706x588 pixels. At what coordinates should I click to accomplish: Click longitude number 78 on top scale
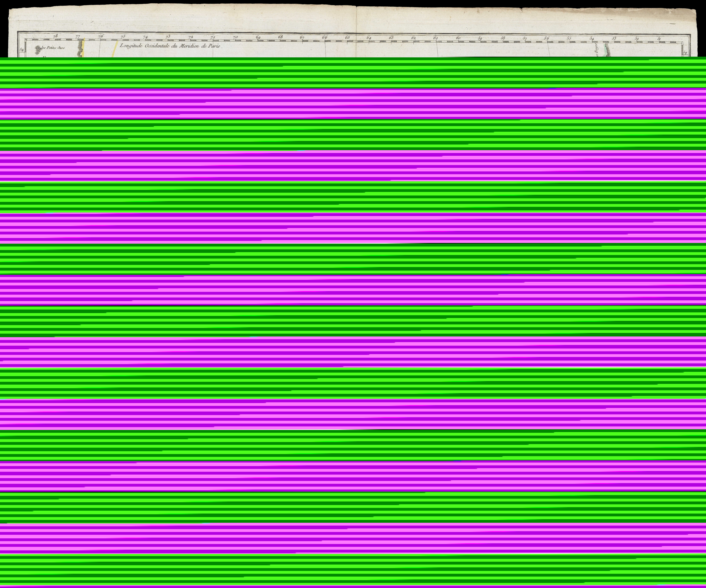pos(55,36)
